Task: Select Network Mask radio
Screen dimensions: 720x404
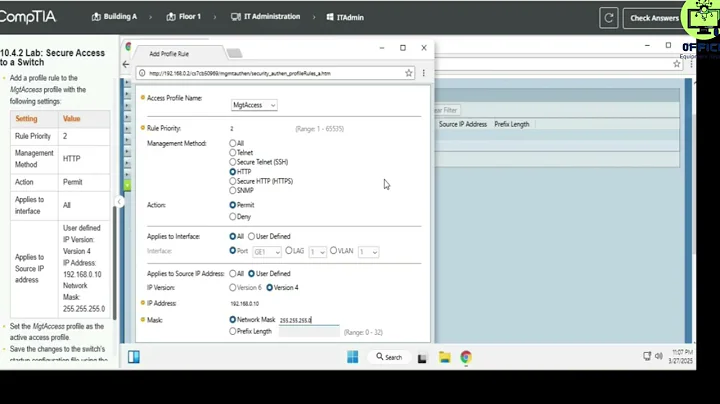Action: click(x=232, y=319)
